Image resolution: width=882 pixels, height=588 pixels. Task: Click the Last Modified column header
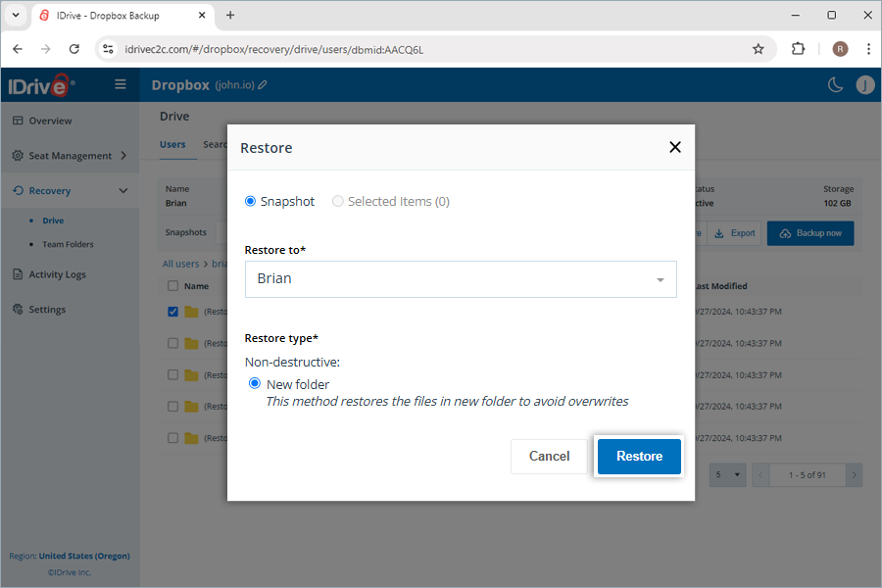[720, 286]
